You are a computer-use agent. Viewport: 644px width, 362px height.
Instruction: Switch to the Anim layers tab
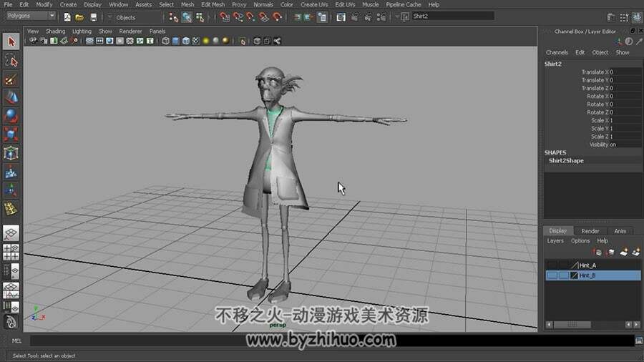click(620, 231)
